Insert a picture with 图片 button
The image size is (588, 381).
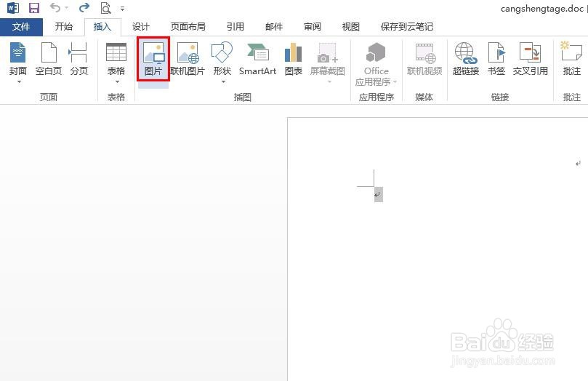[153, 58]
